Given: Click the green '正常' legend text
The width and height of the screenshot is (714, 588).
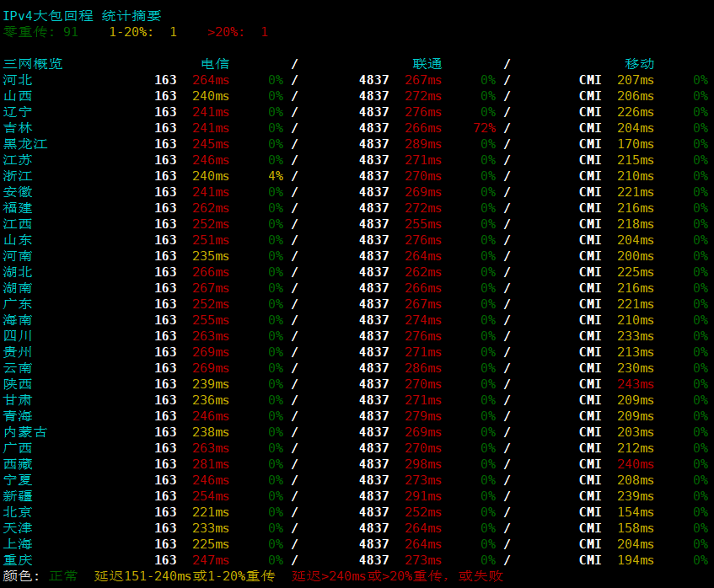Looking at the screenshot, I should [x=63, y=576].
